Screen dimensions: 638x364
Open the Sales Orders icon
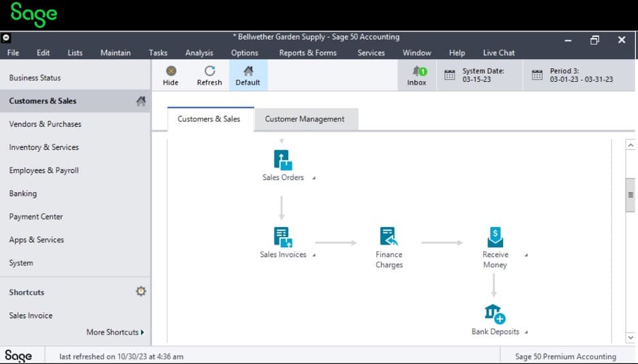click(283, 160)
